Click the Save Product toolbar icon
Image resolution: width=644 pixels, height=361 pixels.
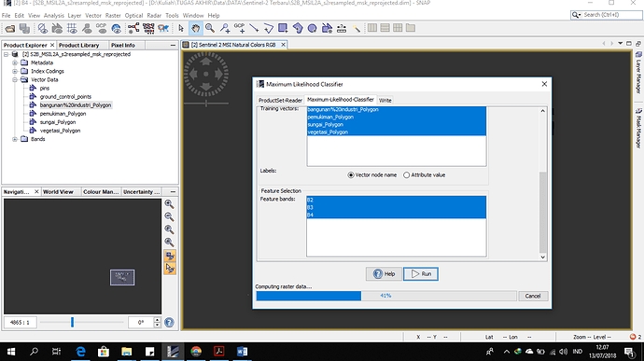point(24,28)
